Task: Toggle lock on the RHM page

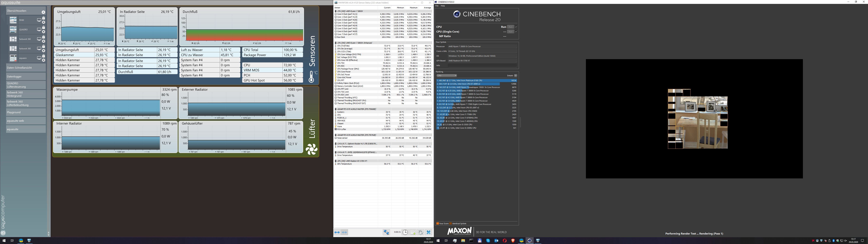Action: [43, 18]
